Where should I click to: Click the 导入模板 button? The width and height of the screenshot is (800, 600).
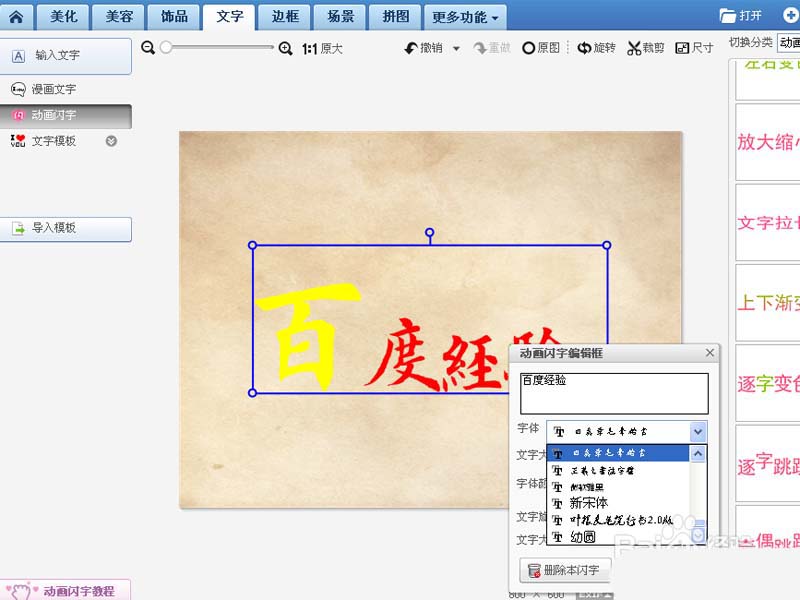pos(65,229)
